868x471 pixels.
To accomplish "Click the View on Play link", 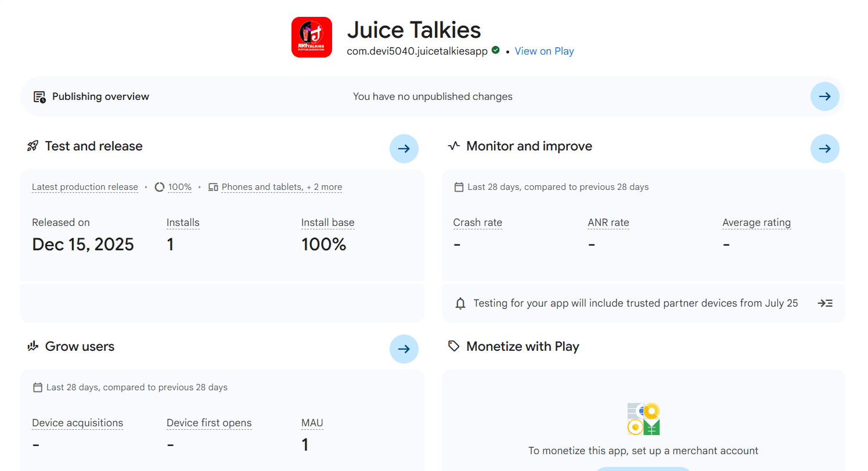I will click(544, 51).
